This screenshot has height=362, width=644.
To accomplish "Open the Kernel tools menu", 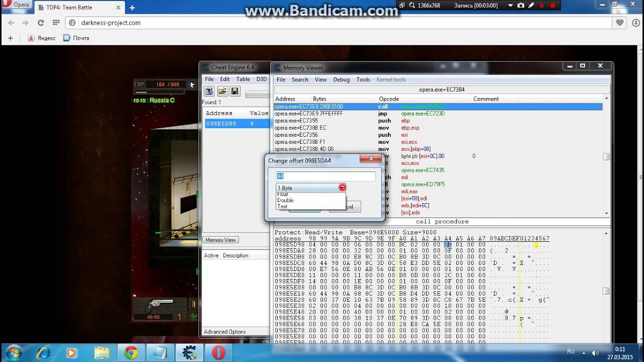I will coord(391,79).
